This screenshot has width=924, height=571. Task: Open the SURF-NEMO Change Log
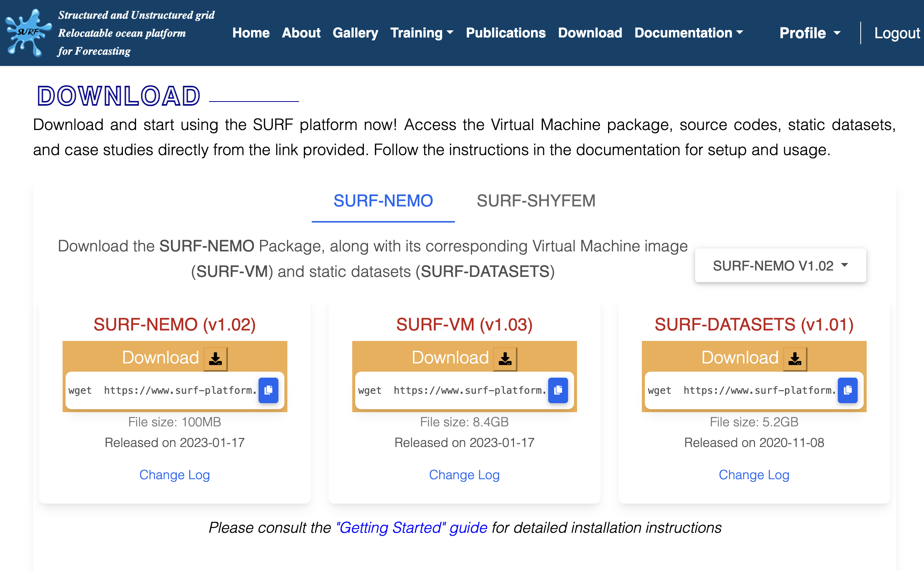175,475
